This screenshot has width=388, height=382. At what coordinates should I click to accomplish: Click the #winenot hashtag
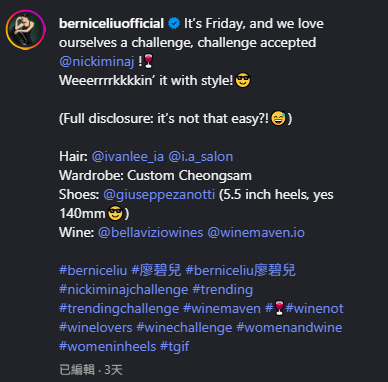[314, 309]
